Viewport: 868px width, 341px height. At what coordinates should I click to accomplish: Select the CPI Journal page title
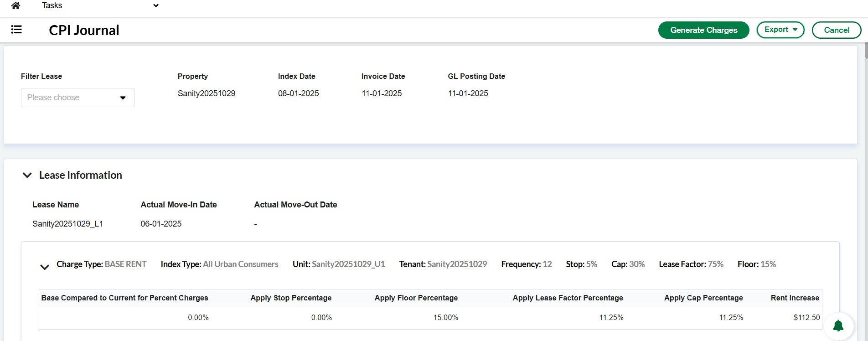pos(84,30)
